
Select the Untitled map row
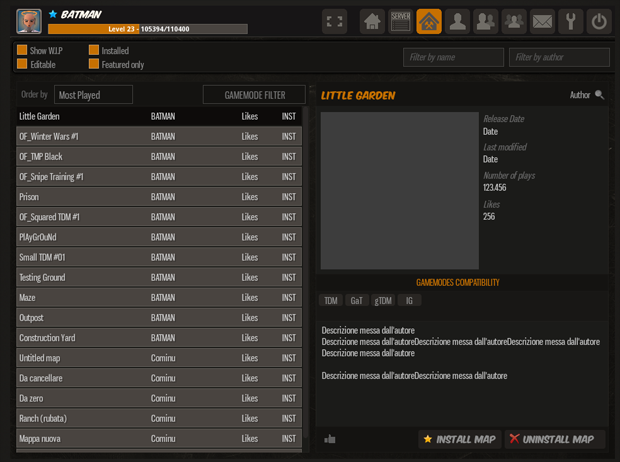159,358
